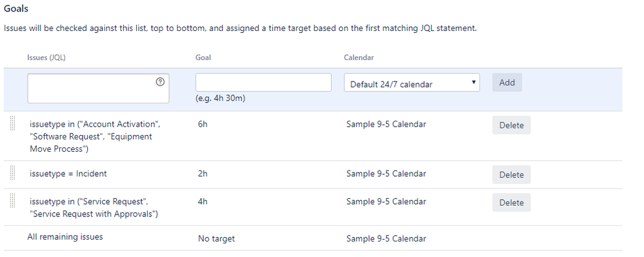This screenshot has width=644, height=257.
Task: Grab the drag handle for Account Activation goal
Action: (12, 123)
